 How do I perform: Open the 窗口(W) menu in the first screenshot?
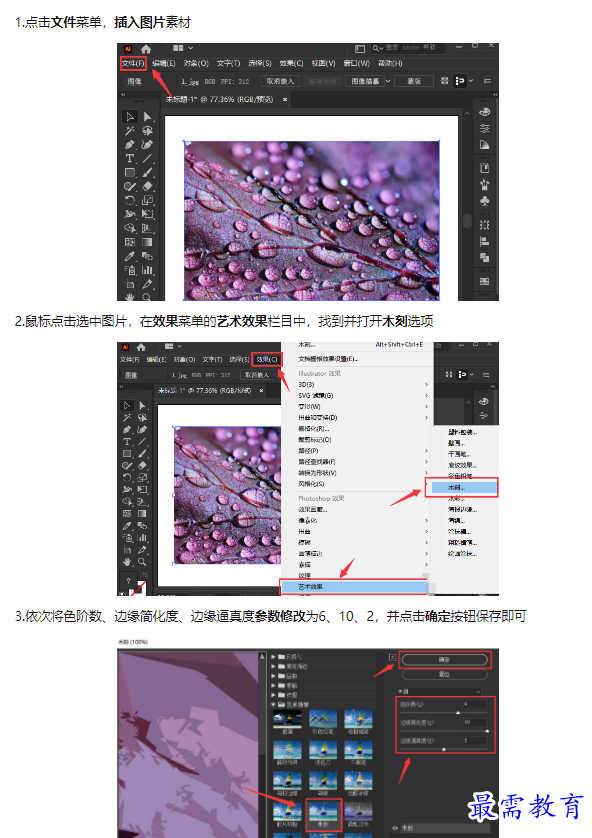356,63
